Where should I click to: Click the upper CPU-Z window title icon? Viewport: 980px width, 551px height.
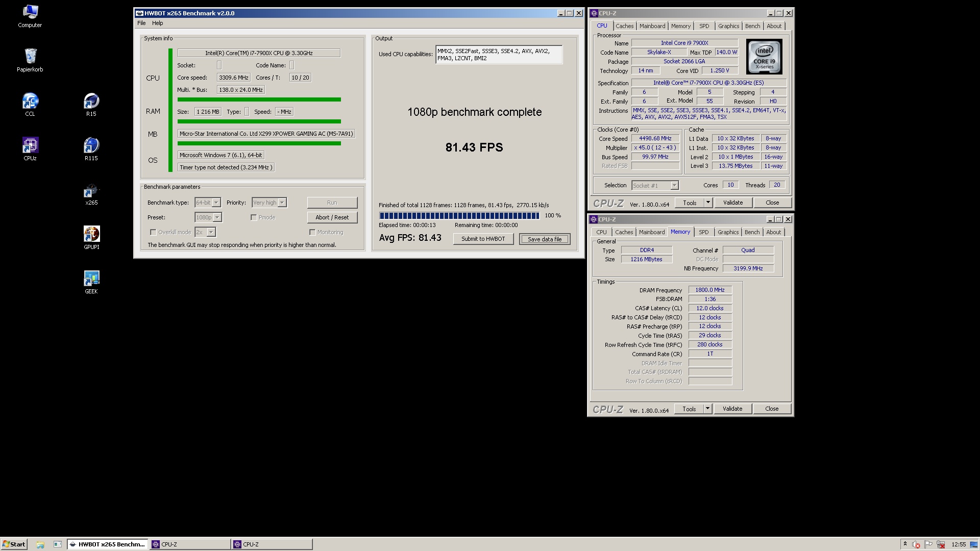[x=594, y=13]
